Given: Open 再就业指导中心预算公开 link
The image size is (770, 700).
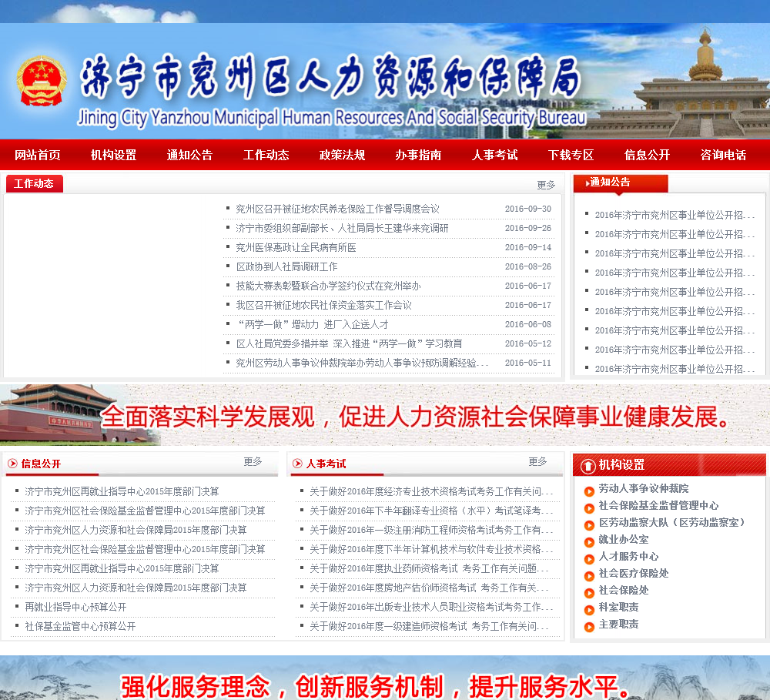Looking at the screenshot, I should (x=75, y=607).
